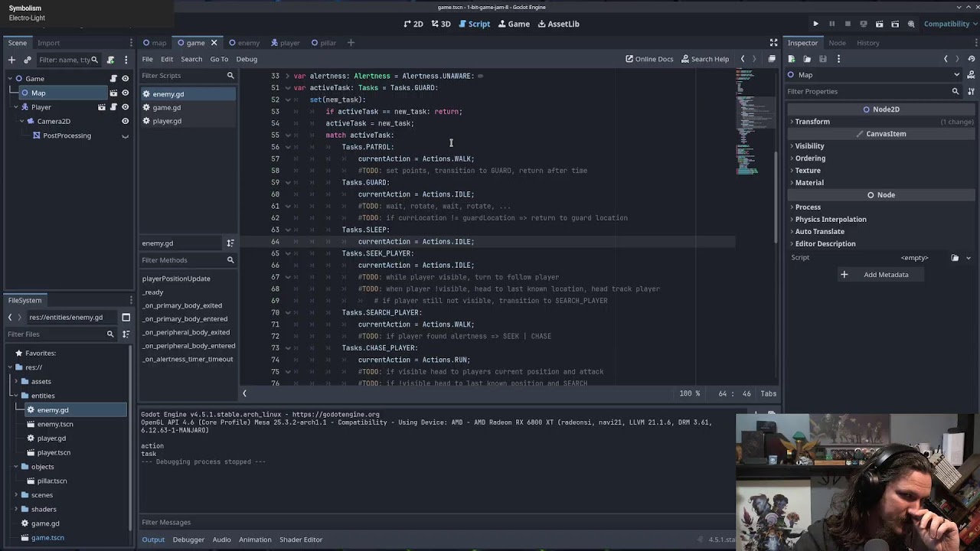Toggle visibility of the PostProcessing node
Viewport: 980px width, 551px height.
tap(126, 135)
